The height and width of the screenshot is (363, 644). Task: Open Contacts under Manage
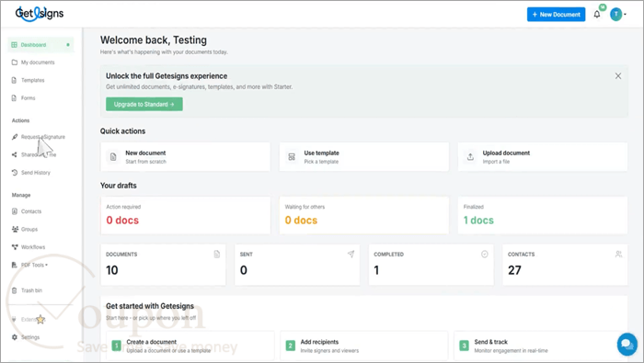tap(31, 211)
